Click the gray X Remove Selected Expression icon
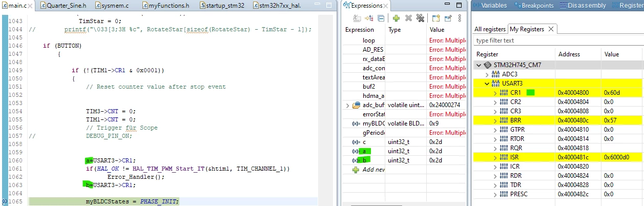This screenshot has height=206, width=644. tap(408, 18)
